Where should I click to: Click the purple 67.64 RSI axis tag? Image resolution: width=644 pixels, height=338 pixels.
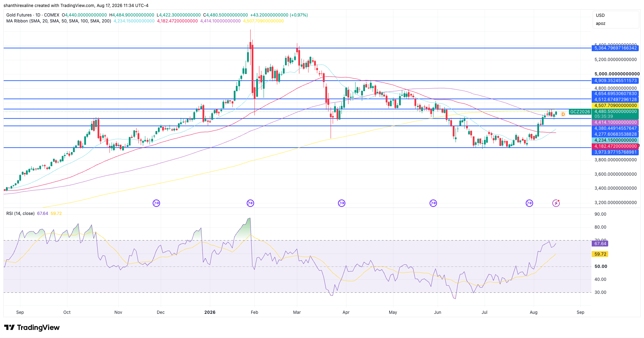(x=600, y=244)
